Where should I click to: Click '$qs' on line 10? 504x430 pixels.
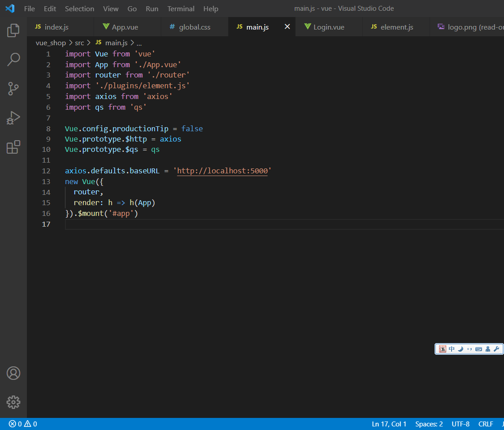(x=132, y=150)
